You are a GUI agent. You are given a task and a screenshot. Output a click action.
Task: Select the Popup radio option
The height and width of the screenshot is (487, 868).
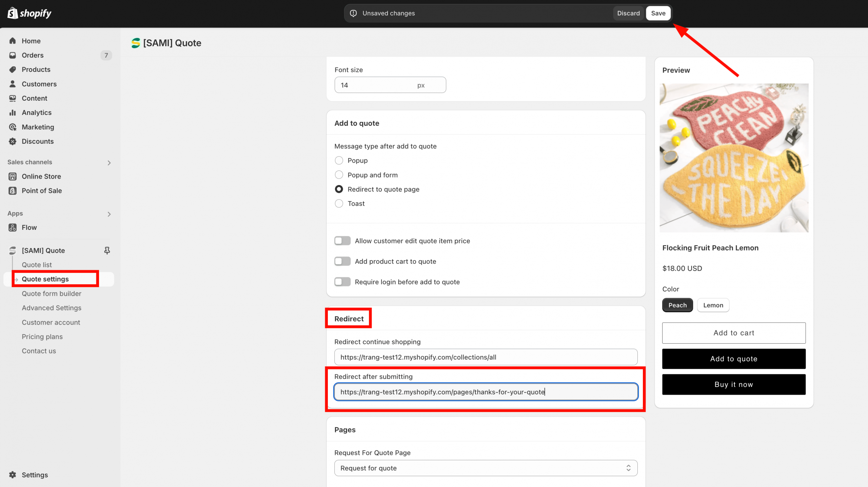click(339, 160)
